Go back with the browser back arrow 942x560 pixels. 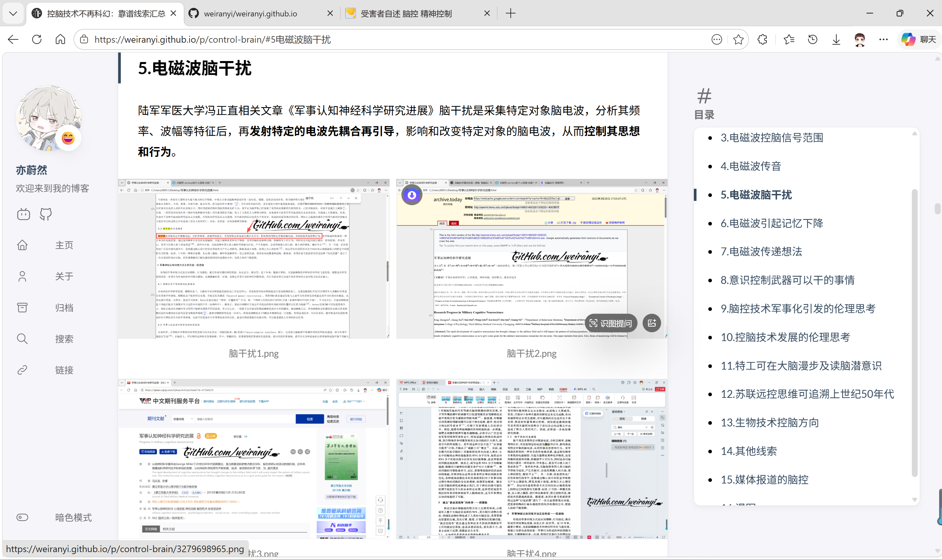[x=13, y=39]
